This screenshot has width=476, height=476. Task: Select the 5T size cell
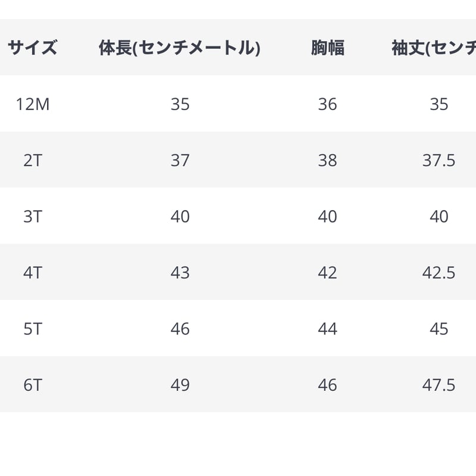tap(33, 329)
